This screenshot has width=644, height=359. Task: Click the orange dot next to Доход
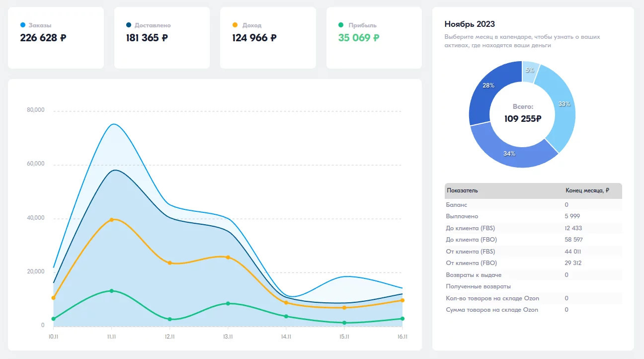click(235, 25)
